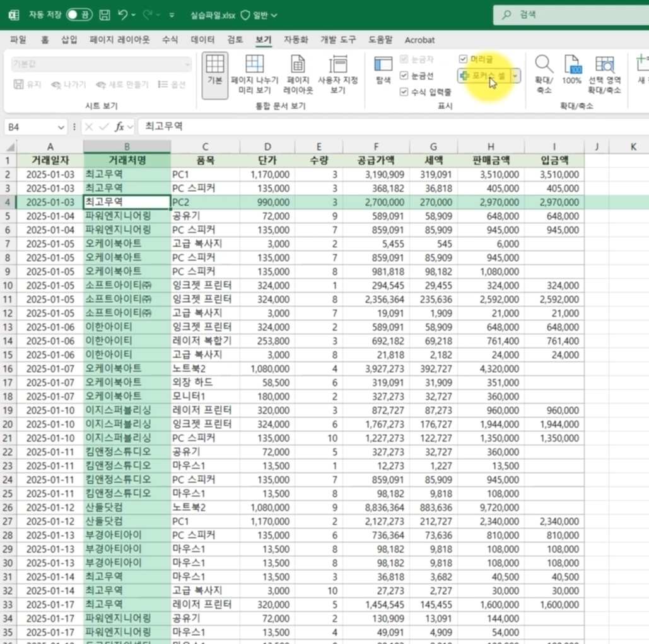Uncheck the Gridlines (눈금선) checkbox
Viewport: 649px width, 644px height.
(404, 75)
